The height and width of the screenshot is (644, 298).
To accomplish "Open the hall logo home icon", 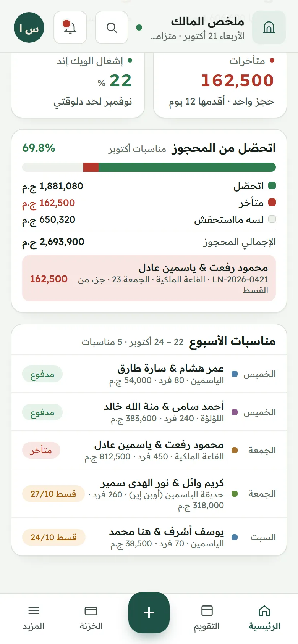I will pos(269,27).
